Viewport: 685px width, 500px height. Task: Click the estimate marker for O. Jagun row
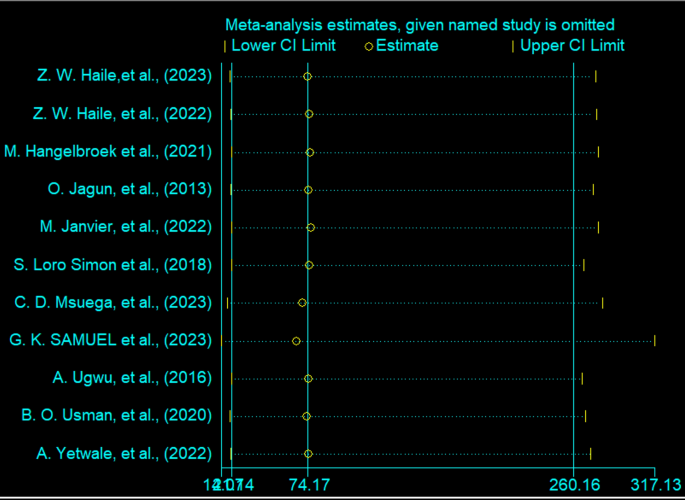coord(308,190)
